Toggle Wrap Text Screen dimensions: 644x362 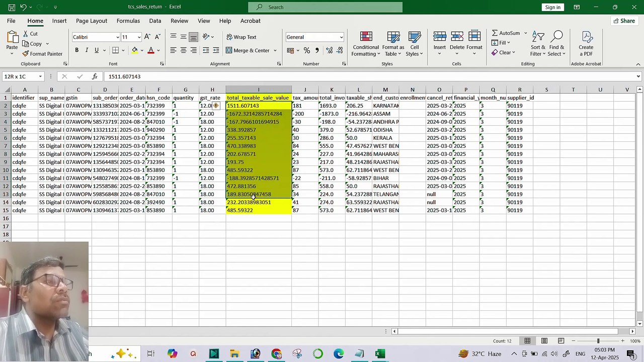pyautogui.click(x=242, y=37)
